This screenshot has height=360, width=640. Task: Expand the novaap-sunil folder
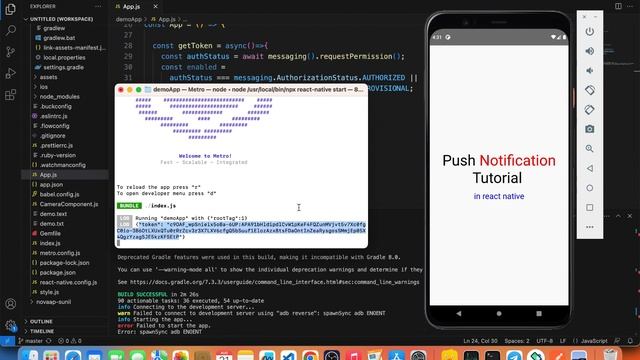[x=53, y=302]
